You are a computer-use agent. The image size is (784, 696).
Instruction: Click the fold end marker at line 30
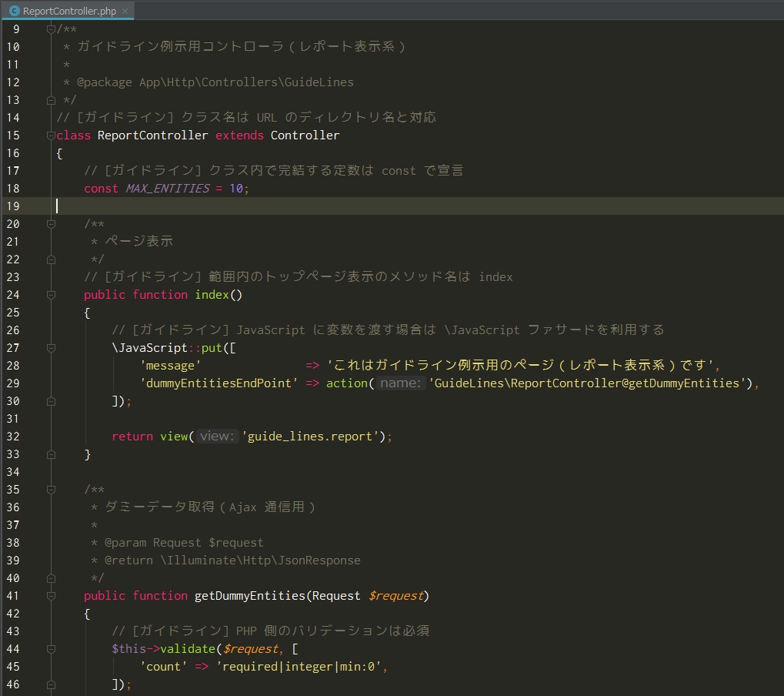coord(51,401)
